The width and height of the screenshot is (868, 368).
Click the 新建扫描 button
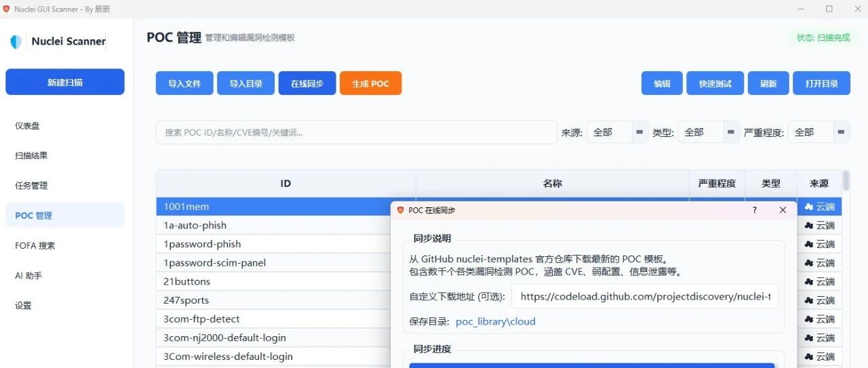(x=65, y=82)
